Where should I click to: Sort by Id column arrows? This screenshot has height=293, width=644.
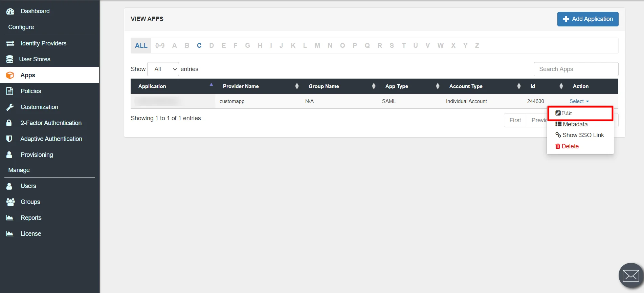(x=561, y=86)
